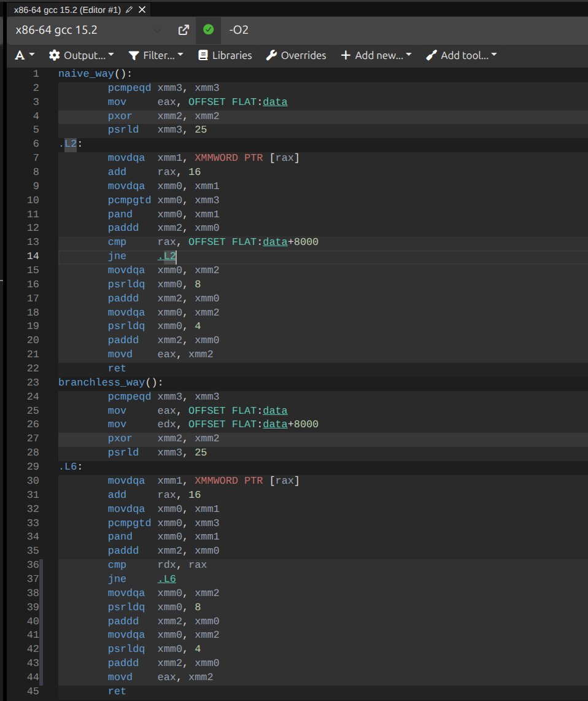Click the .L6: label on line 29
This screenshot has height=701, width=588.
pyautogui.click(x=70, y=467)
